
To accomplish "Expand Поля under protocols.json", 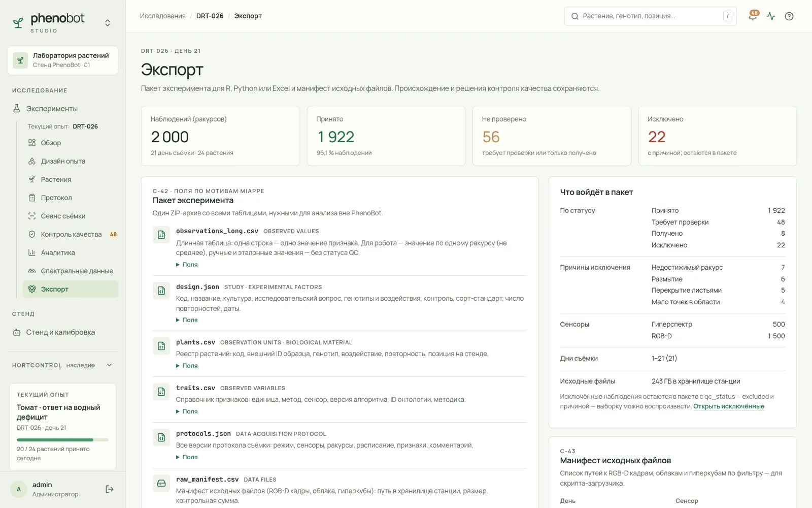I will [x=187, y=457].
